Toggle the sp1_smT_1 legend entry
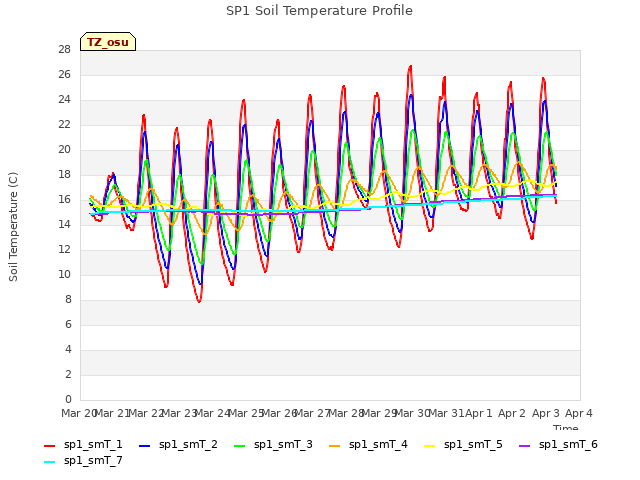The image size is (640, 480). 83,444
